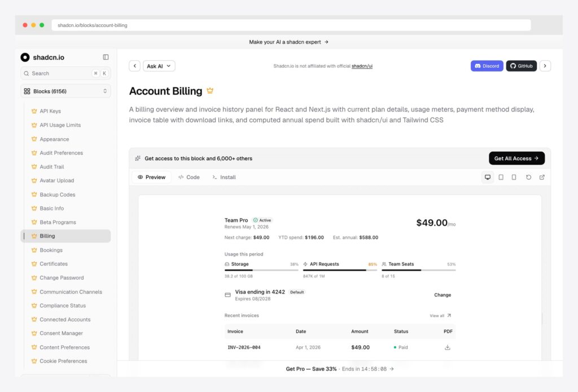Click Make your AI a shadcn expert banner
The height and width of the screenshot is (392, 578).
pyautogui.click(x=288, y=42)
